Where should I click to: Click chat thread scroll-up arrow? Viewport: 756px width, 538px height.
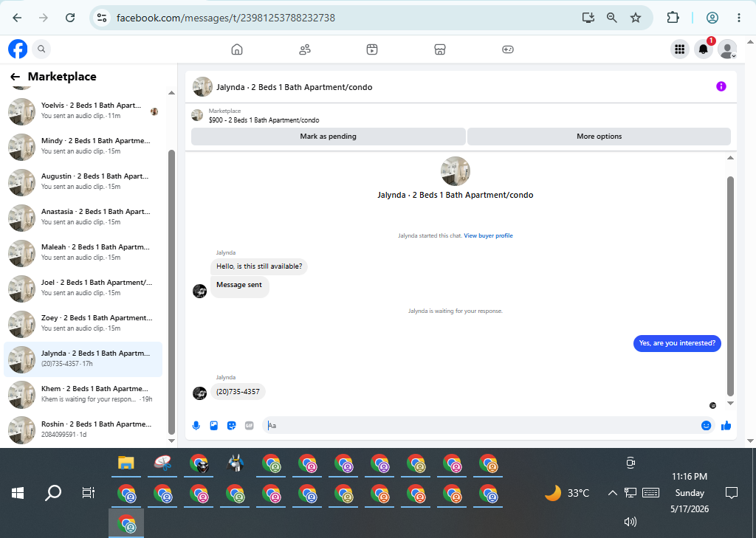tap(730, 158)
